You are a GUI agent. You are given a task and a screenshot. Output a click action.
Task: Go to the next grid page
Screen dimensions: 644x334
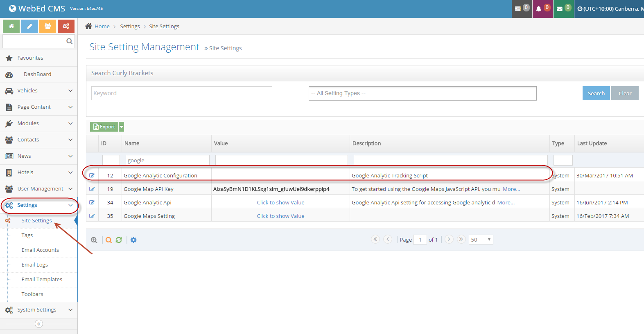449,239
